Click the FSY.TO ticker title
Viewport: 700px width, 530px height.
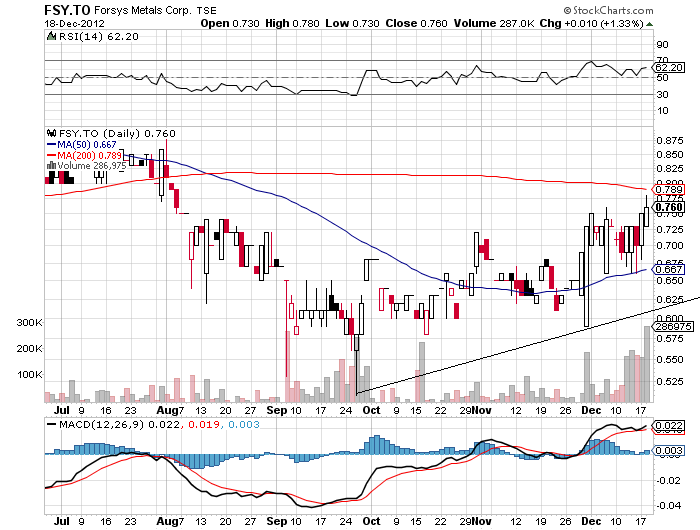pyautogui.click(x=67, y=10)
